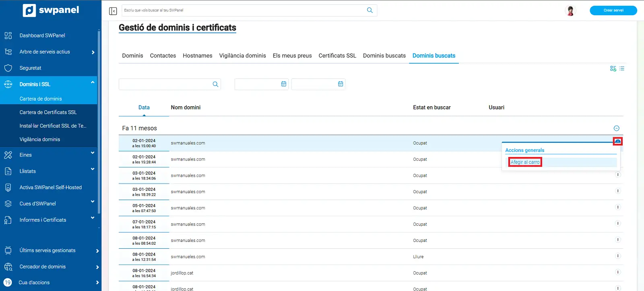The height and width of the screenshot is (291, 644).
Task: Click the Llistats document icon
Action: [8, 171]
